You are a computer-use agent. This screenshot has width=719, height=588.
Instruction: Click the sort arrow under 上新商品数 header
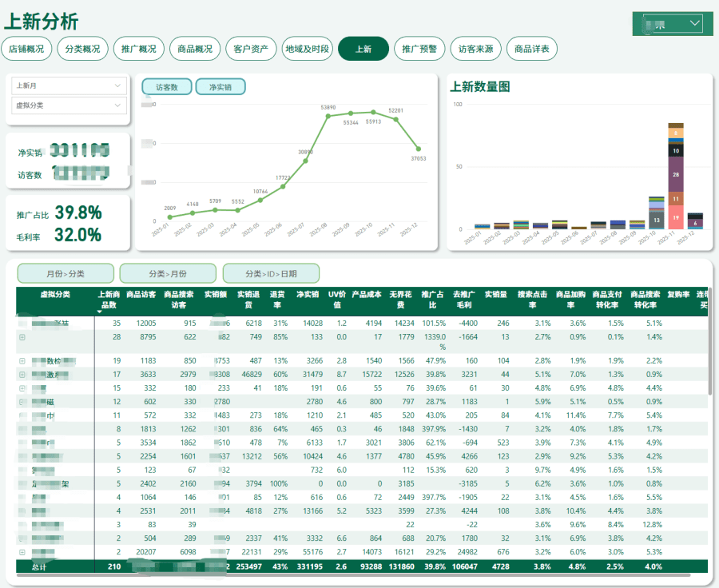100,311
